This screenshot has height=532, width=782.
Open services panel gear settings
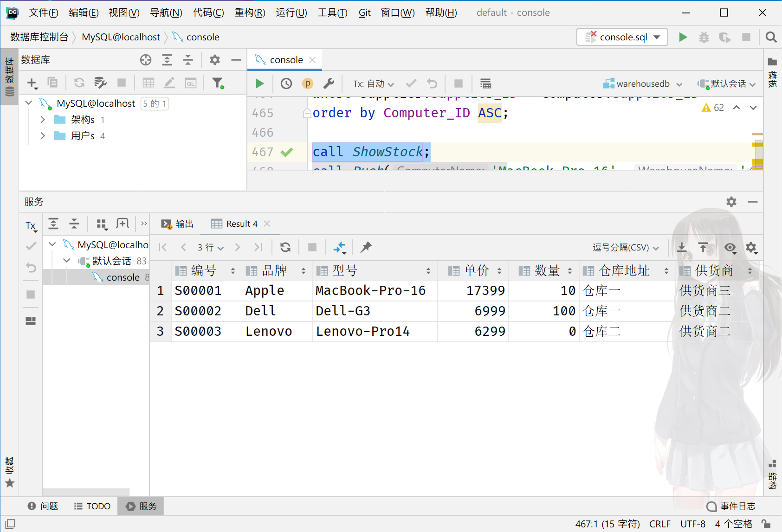[x=731, y=201]
